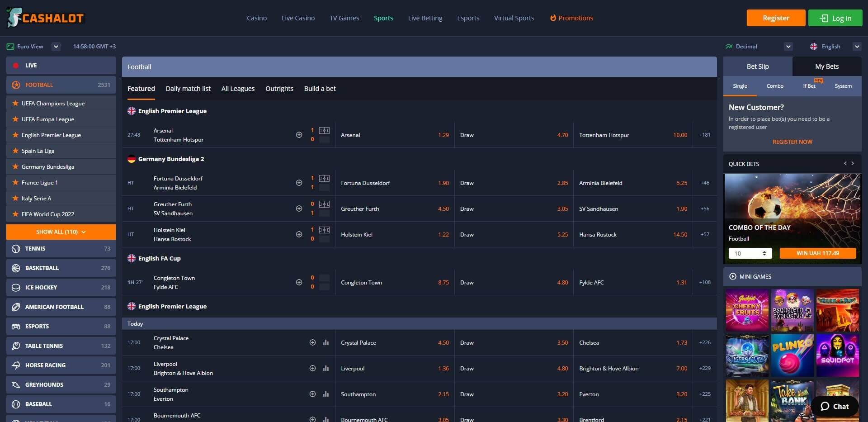Screen dimensions: 868x422
Task: Open the Chat support bubble
Action: click(835, 406)
